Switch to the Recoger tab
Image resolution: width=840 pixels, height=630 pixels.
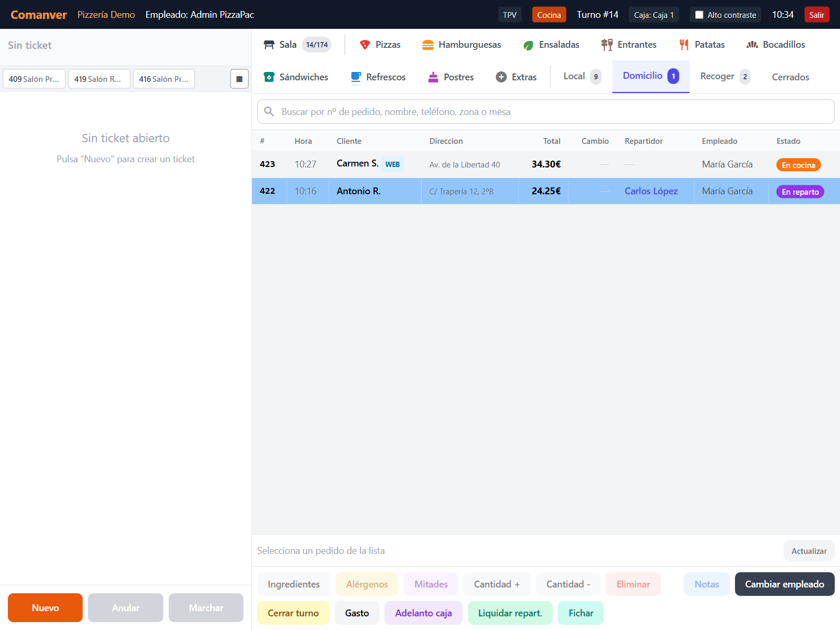(725, 77)
